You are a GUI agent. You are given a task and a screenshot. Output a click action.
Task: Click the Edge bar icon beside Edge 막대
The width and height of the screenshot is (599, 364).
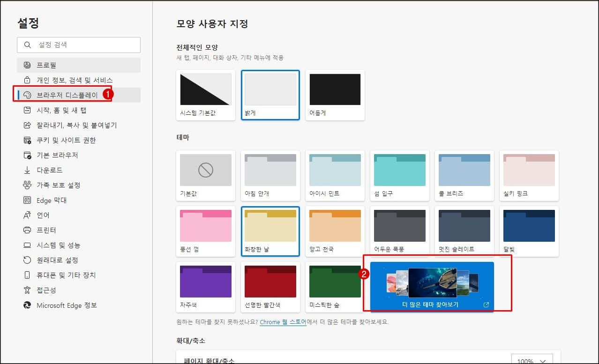[x=27, y=200]
